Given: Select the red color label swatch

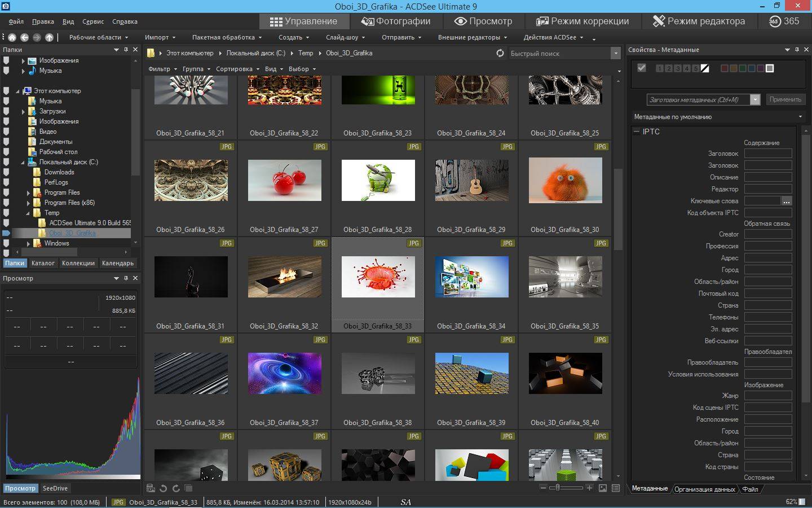Looking at the screenshot, I should coord(725,68).
